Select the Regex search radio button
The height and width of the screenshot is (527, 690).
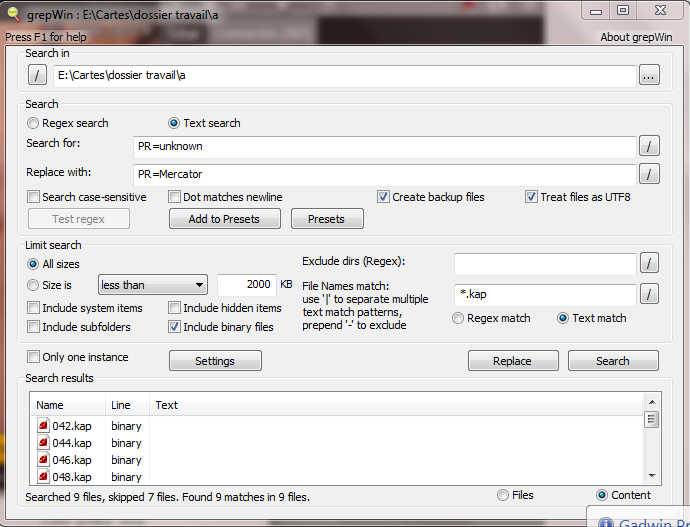coord(34,123)
